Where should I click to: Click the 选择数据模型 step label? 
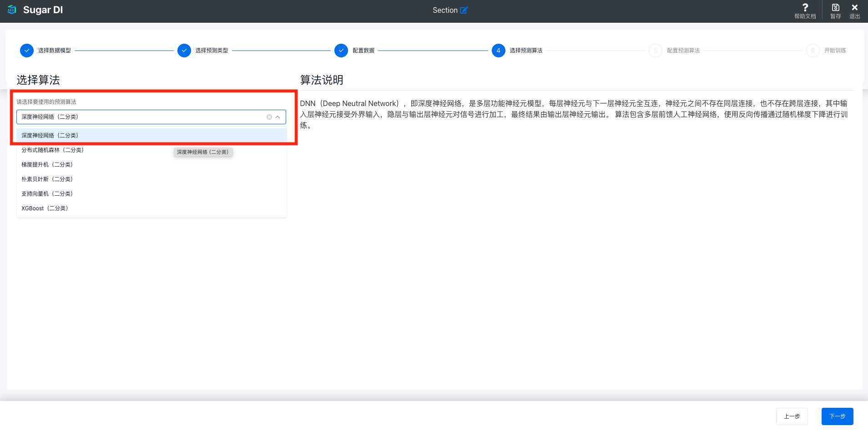tap(55, 51)
